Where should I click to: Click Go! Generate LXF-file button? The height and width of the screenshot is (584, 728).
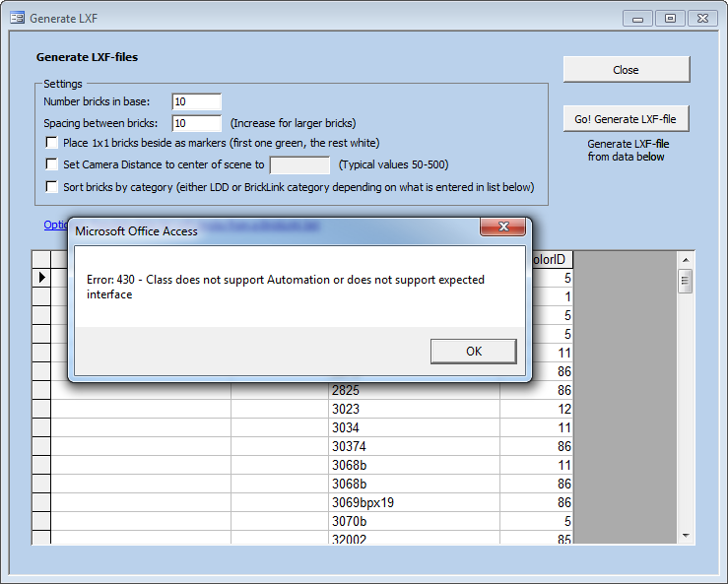[626, 119]
